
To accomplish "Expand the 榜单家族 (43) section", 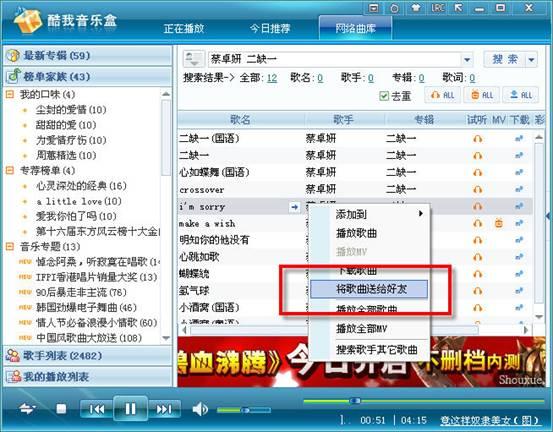I will (x=87, y=76).
